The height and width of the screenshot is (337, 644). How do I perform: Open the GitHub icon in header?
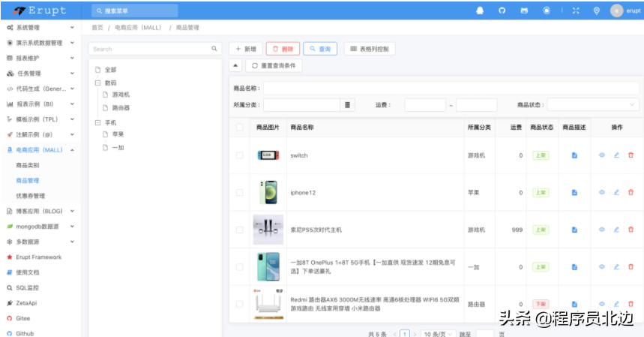point(502,11)
